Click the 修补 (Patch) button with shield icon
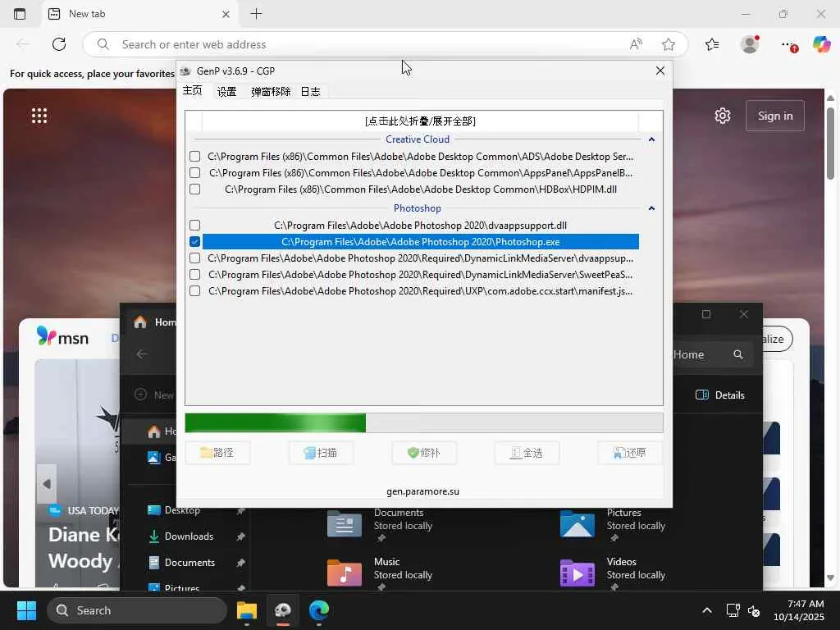The image size is (840, 630). (424, 453)
